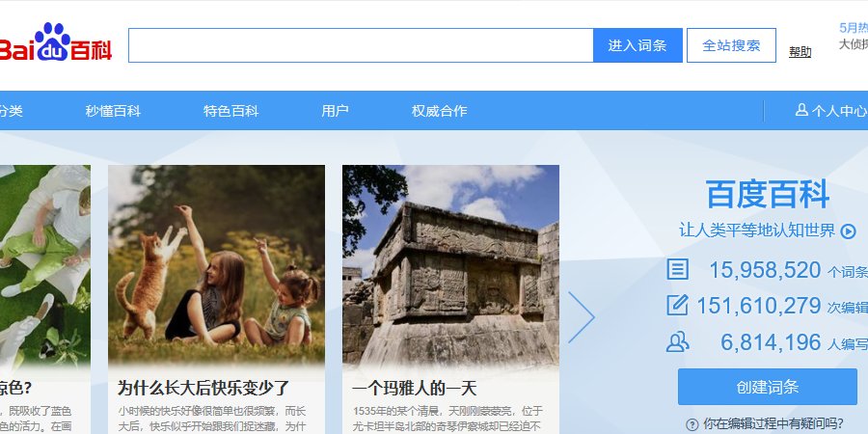Viewport: 868px width, 434px height.
Task: Click the pencil edit icon next to 151,610,279
Action: [x=677, y=305]
